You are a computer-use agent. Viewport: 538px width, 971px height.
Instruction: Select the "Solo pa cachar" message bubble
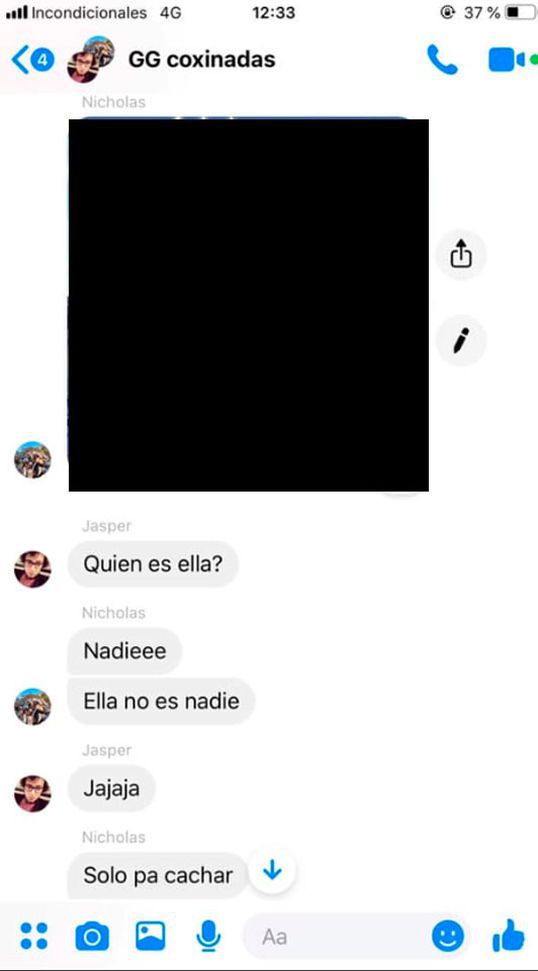(x=158, y=875)
